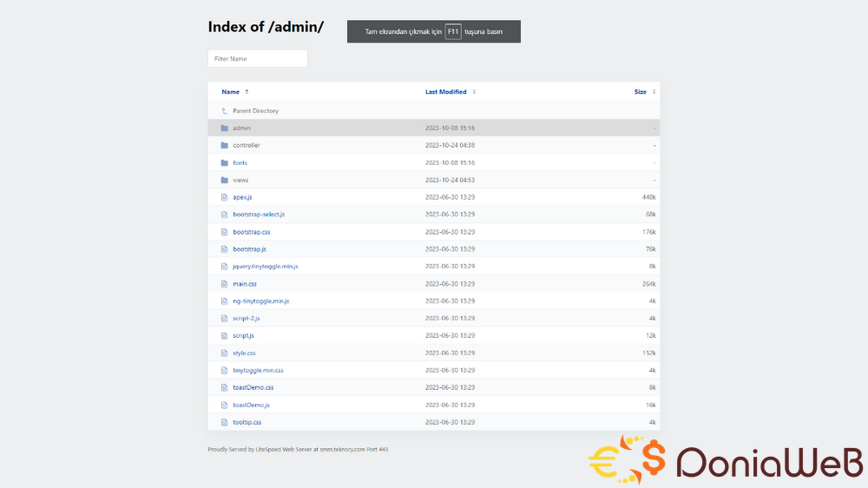Click the 68k size of bootstrap-select.js
This screenshot has height=488, width=868.
650,214
